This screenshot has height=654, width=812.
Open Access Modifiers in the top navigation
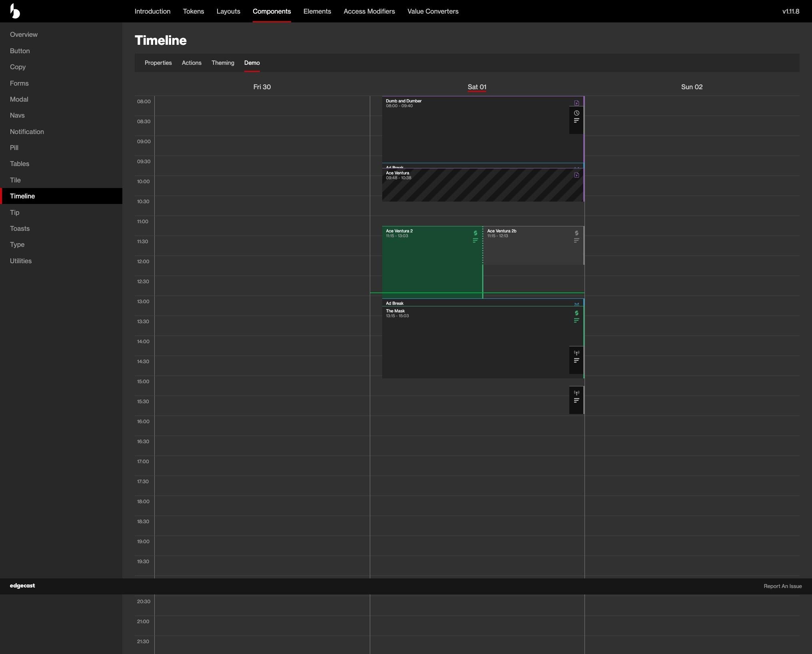point(369,11)
